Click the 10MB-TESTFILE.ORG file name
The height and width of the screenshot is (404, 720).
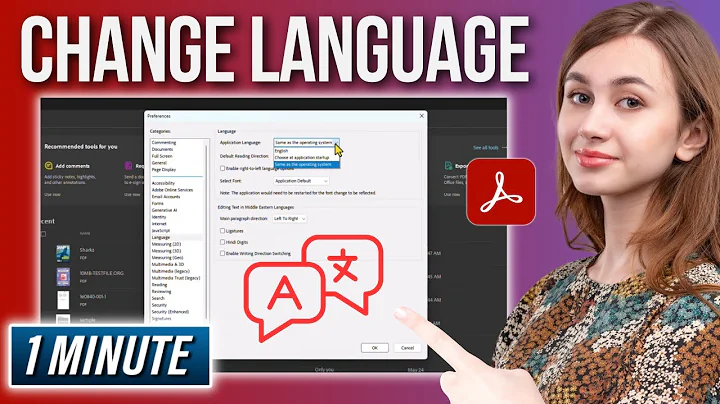pyautogui.click(x=101, y=273)
